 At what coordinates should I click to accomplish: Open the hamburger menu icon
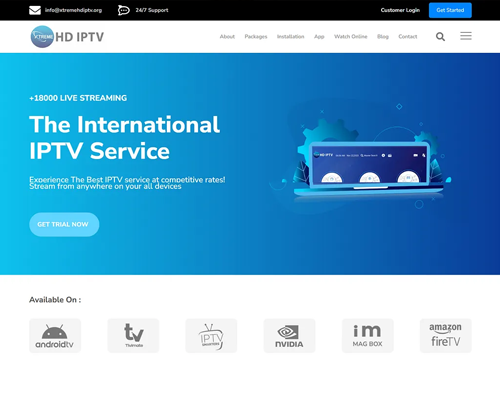pyautogui.click(x=466, y=36)
